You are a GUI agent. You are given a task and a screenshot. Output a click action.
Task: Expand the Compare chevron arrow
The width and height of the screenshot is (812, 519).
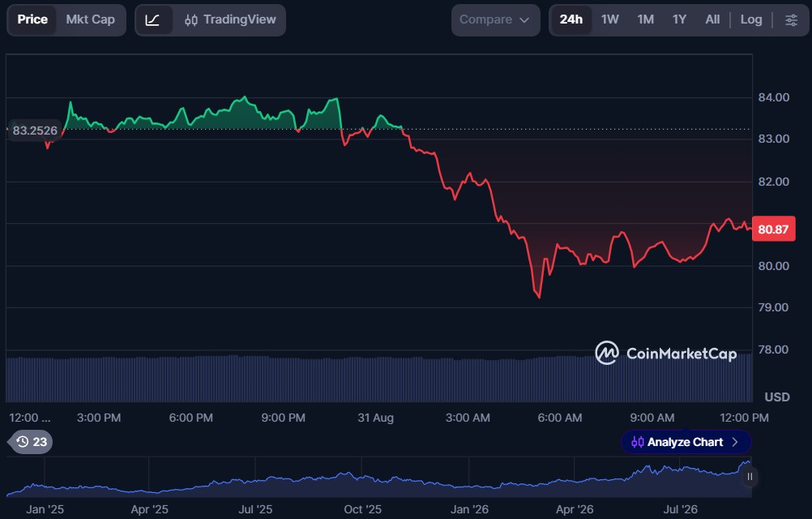pyautogui.click(x=524, y=20)
